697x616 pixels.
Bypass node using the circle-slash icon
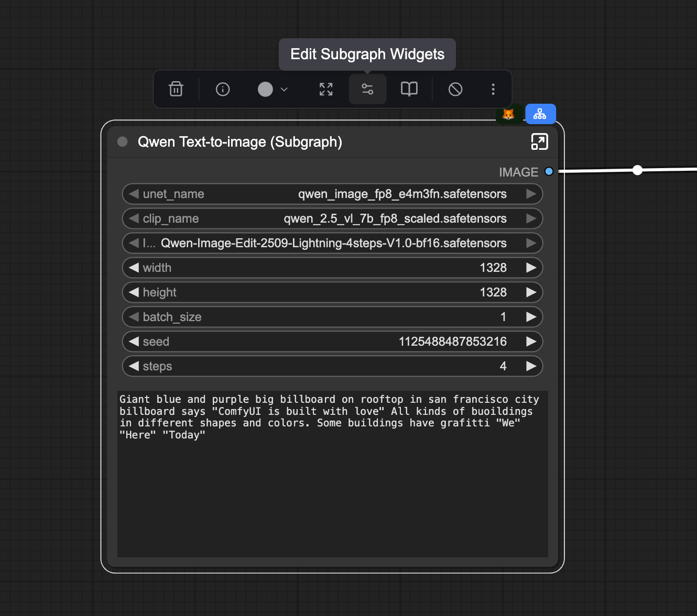pos(455,89)
